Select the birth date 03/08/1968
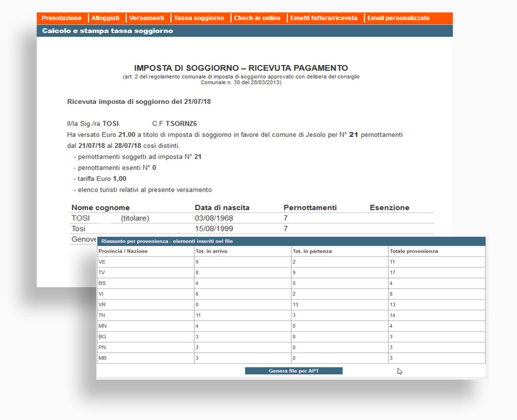517x420 pixels. tap(214, 219)
